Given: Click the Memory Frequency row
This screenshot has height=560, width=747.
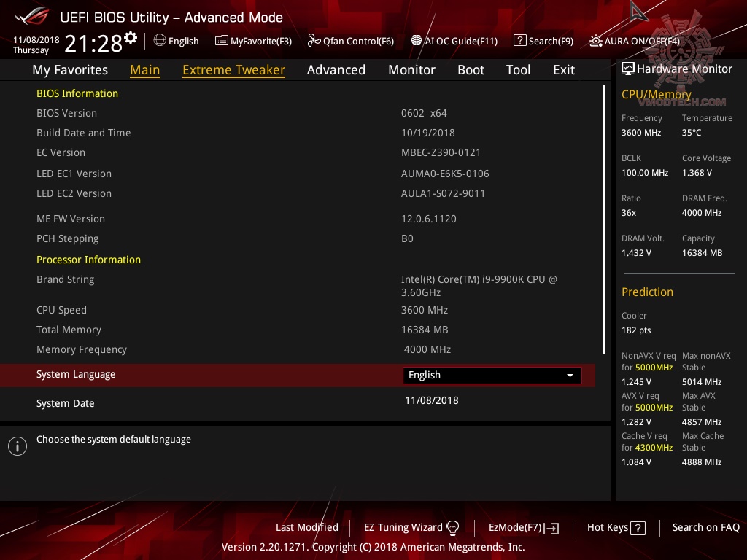Looking at the screenshot, I should [298, 349].
